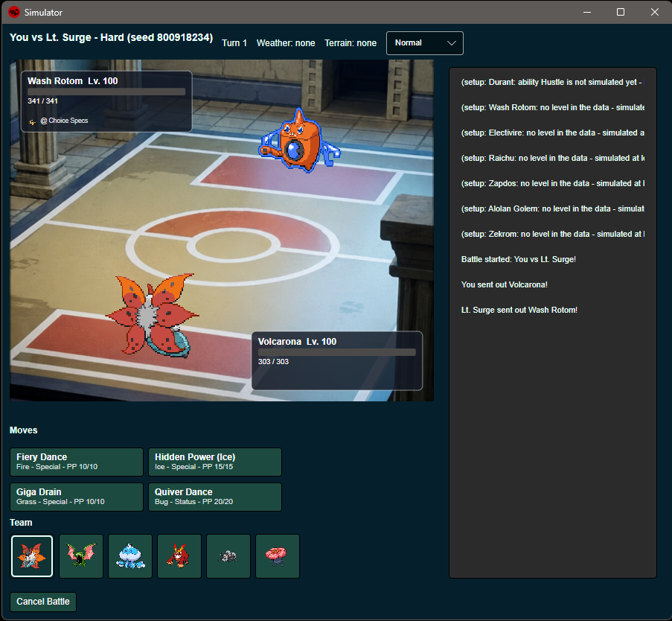
Task: Switch to the Vileplume team slot
Action: [278, 555]
